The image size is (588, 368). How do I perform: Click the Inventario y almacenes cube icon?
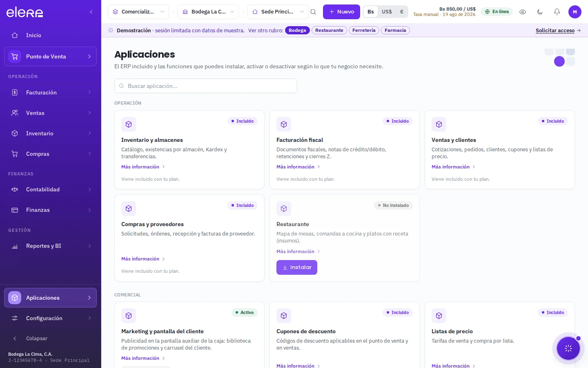129,124
